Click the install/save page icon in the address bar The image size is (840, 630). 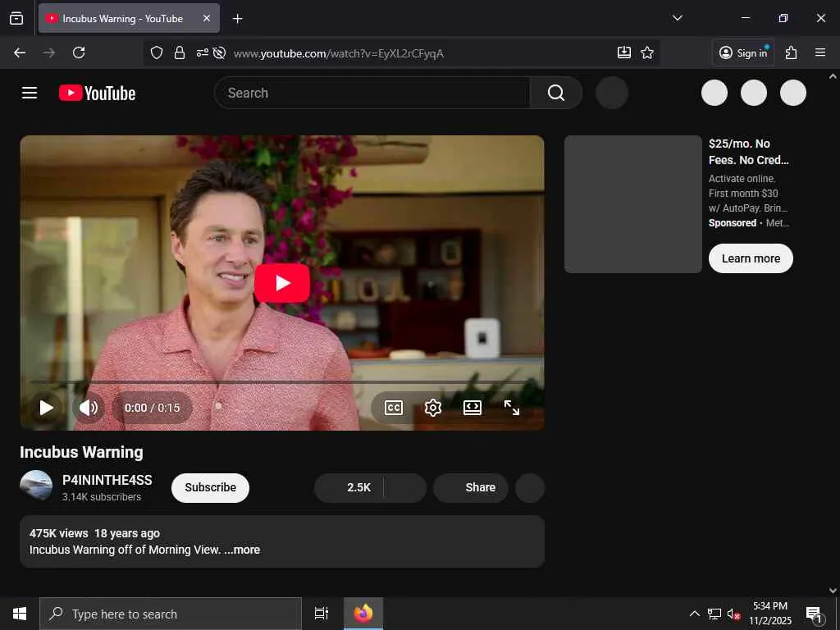pyautogui.click(x=624, y=52)
